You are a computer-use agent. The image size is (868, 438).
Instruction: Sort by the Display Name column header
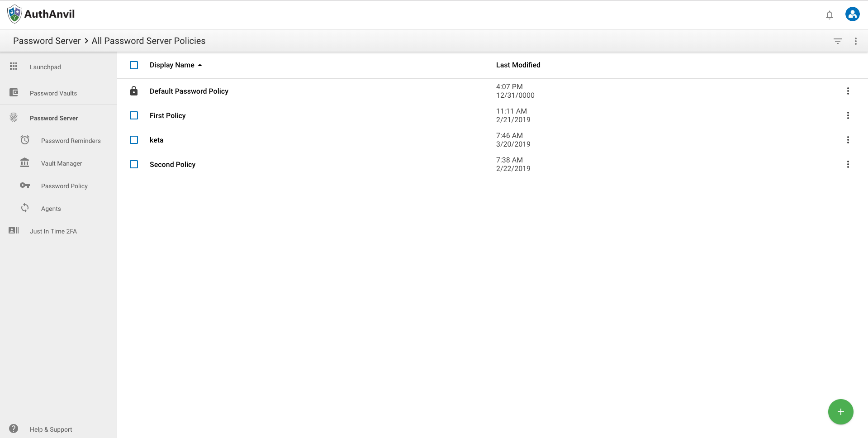[x=172, y=65]
